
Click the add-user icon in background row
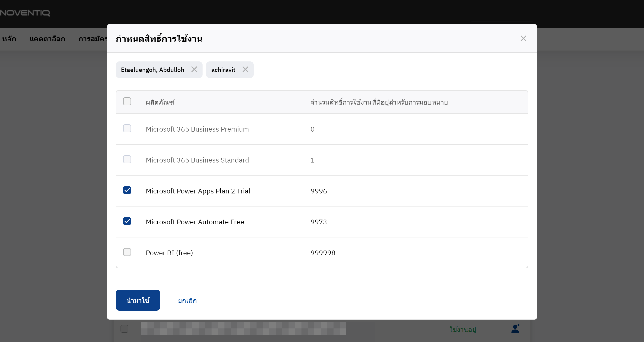[x=515, y=328]
